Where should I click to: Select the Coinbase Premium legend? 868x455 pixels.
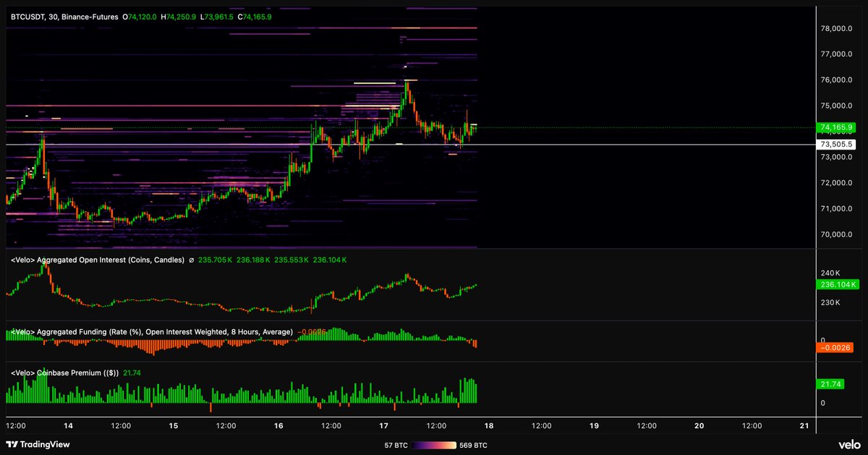[x=65, y=374]
